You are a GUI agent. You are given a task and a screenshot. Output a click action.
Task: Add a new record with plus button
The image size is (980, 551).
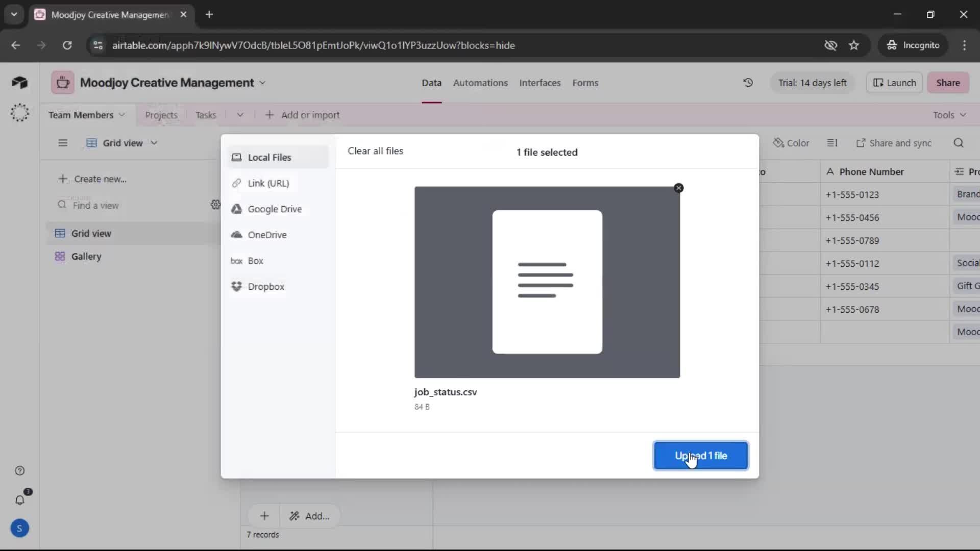264,516
